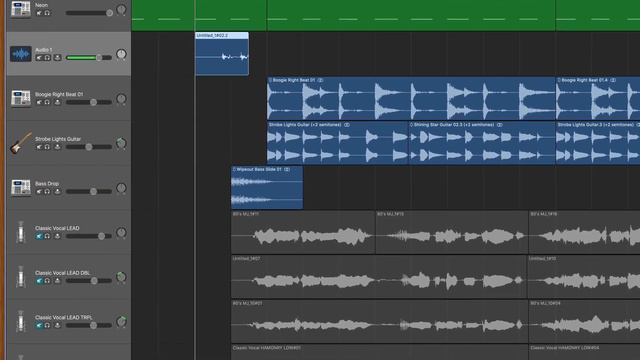Click the Neon track drum machine icon
The width and height of the screenshot is (640, 360).
pyautogui.click(x=20, y=9)
